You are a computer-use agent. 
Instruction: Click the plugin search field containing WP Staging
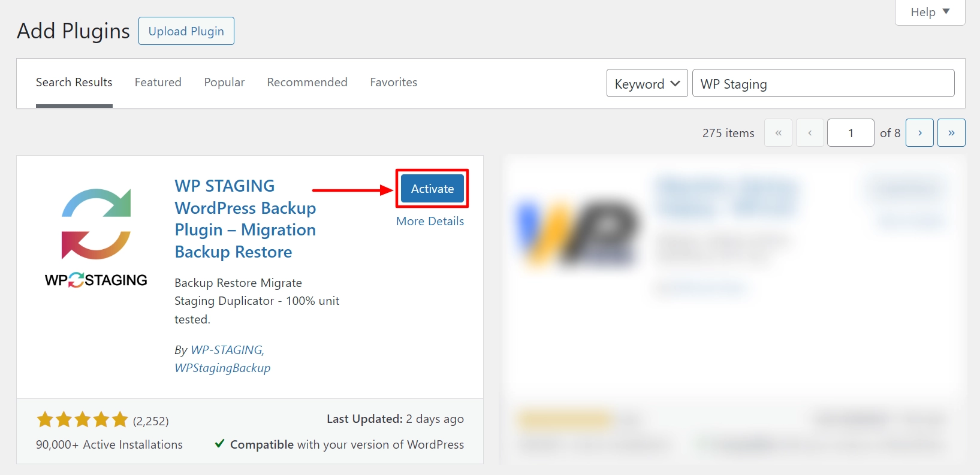point(824,83)
